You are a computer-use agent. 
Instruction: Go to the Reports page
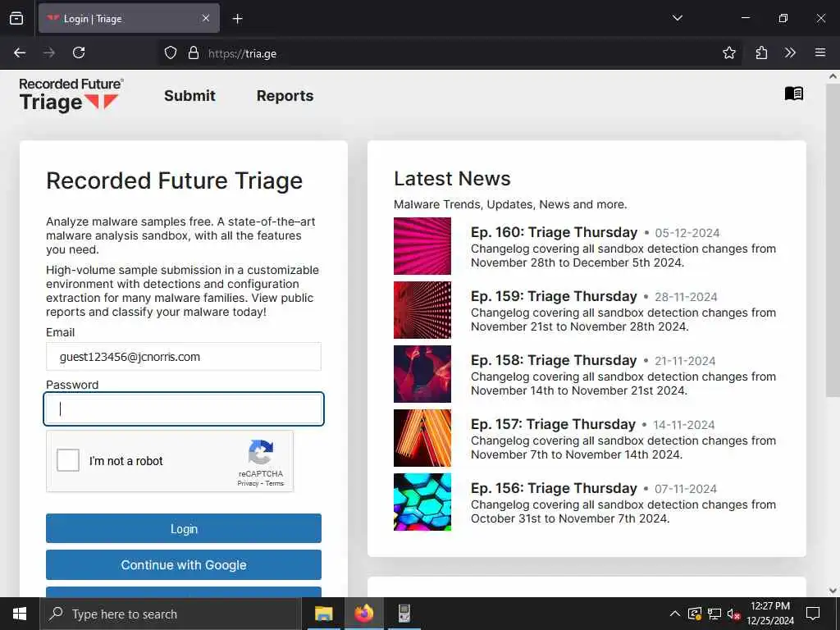tap(285, 96)
